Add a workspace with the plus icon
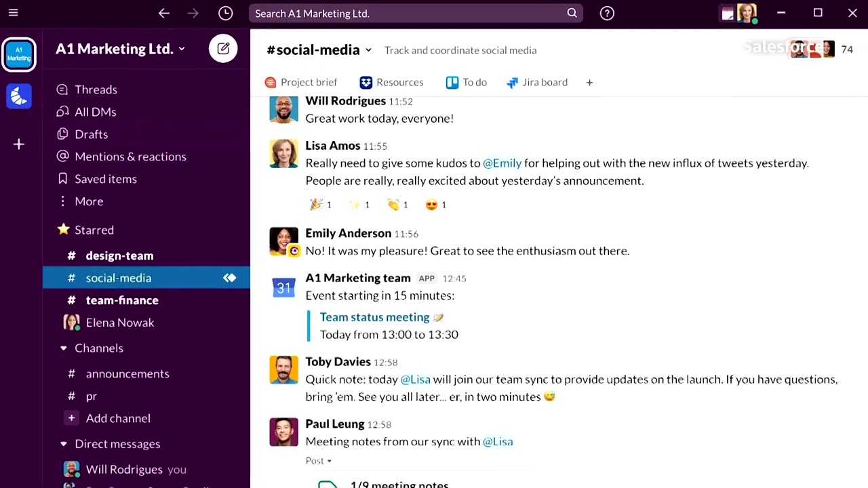 19,144
